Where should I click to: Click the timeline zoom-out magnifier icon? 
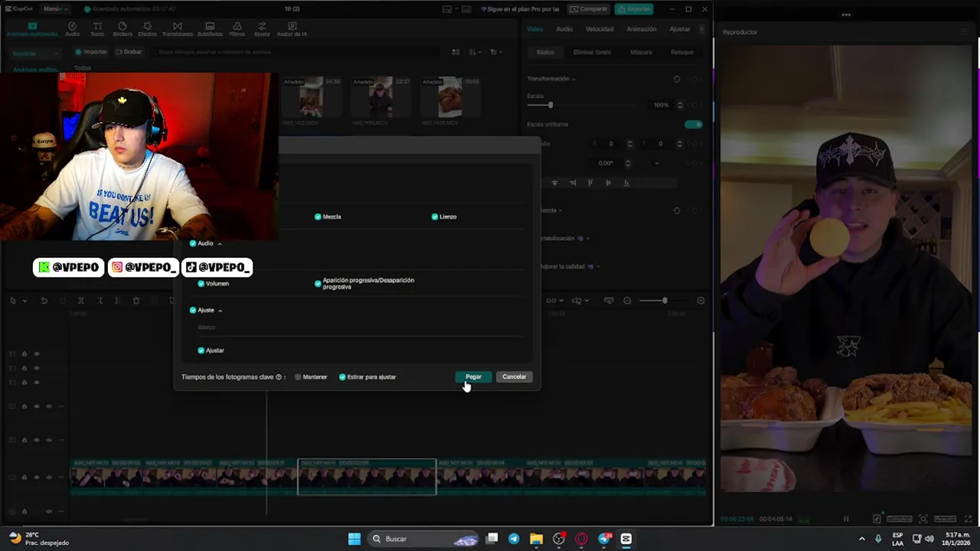point(627,301)
